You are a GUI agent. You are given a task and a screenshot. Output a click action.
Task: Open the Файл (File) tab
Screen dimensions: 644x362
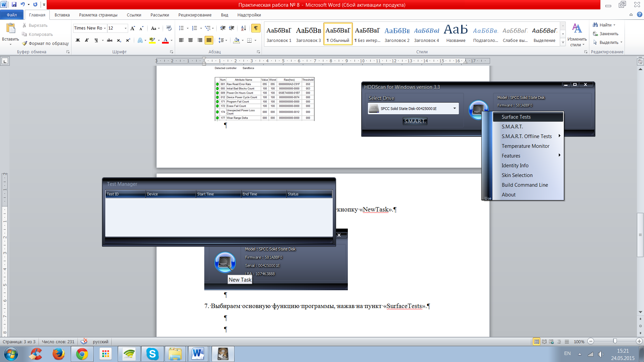(12, 15)
